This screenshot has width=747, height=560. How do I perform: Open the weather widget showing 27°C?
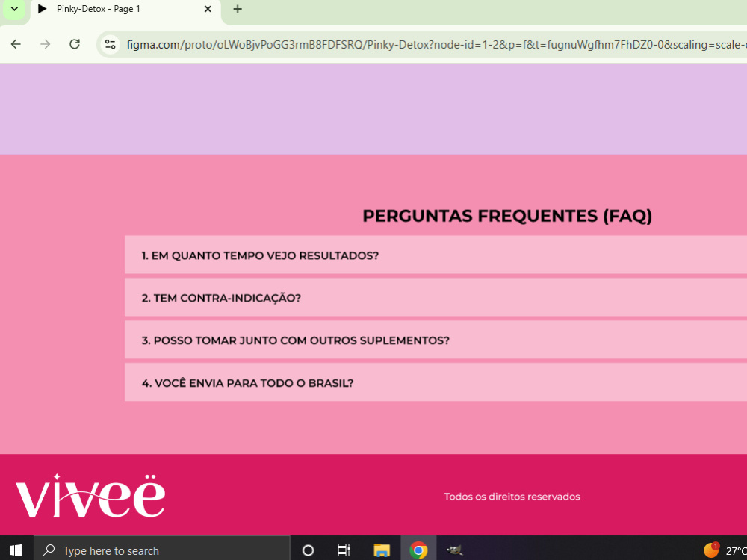pyautogui.click(x=725, y=550)
